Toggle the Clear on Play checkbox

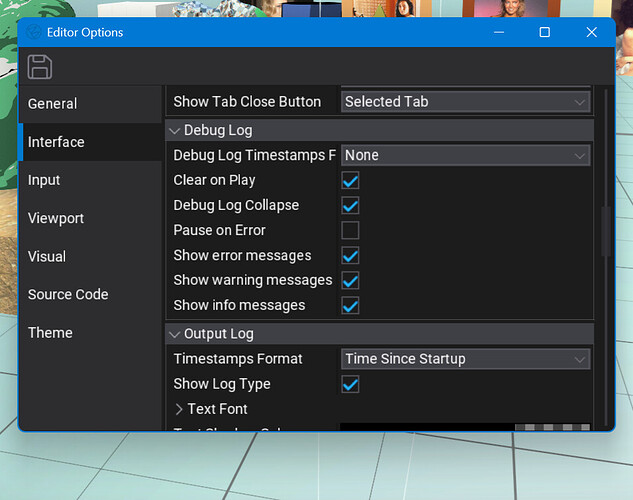350,181
